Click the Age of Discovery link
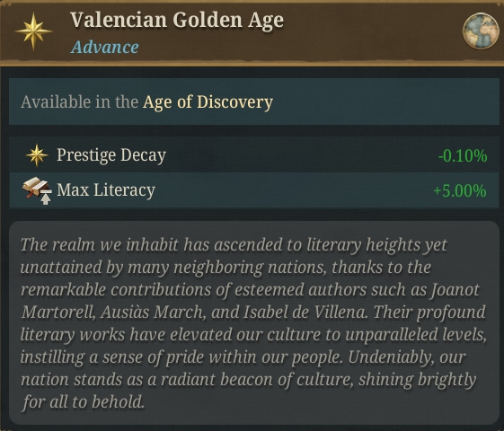 point(208,102)
